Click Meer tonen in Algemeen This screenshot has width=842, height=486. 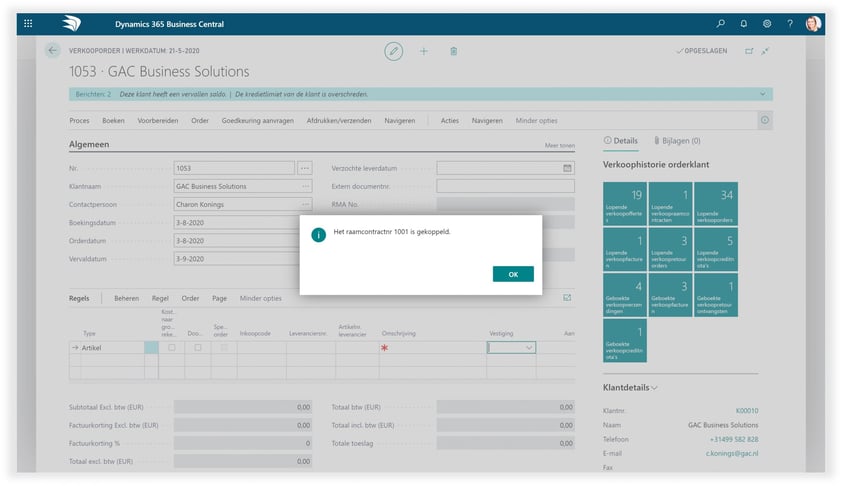(560, 146)
